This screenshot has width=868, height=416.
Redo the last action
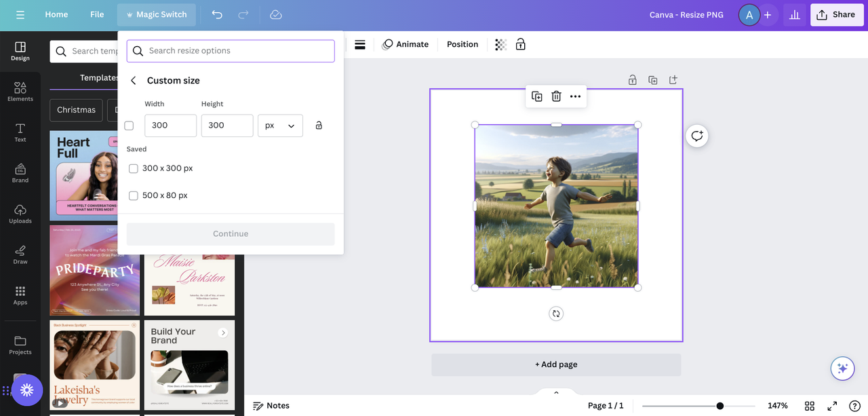pos(243,14)
